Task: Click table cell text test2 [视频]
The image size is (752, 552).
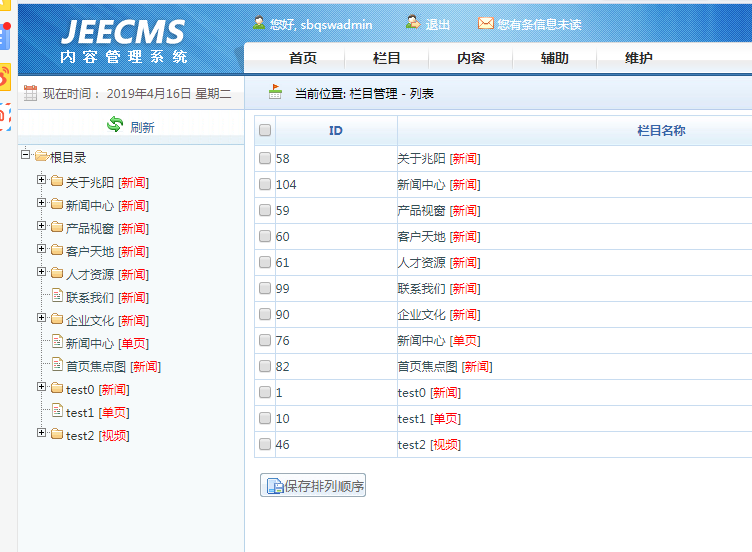Action: pos(429,445)
